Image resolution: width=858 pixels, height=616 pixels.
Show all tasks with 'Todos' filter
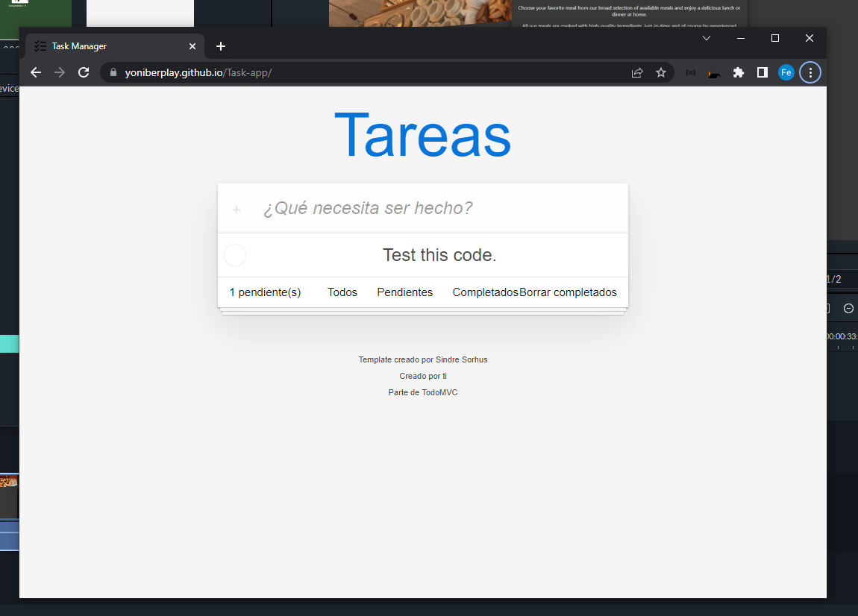point(342,292)
